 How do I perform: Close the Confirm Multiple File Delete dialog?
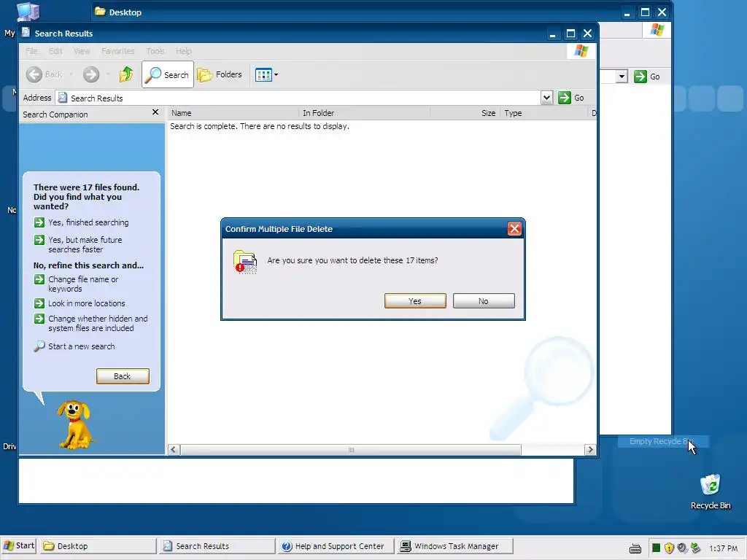click(x=514, y=229)
